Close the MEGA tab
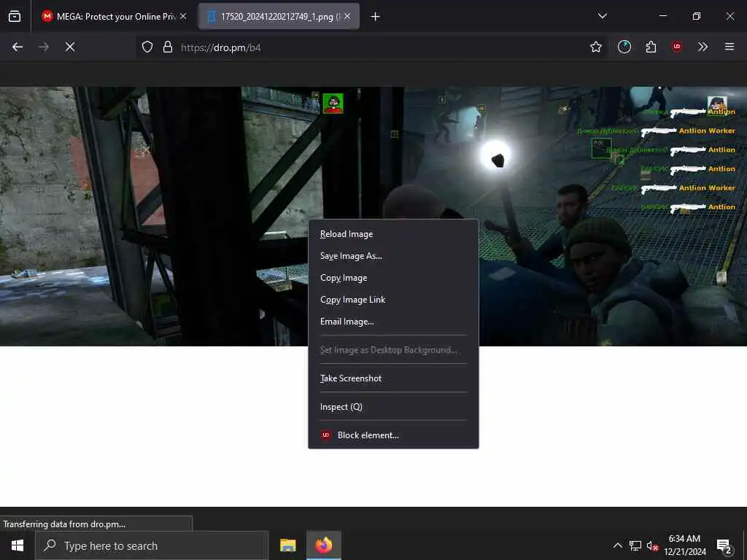Screen dimensions: 747x560 pyautogui.click(x=183, y=16)
